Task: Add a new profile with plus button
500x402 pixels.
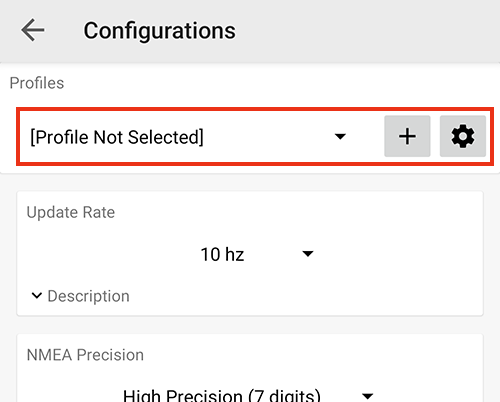Action: coord(407,136)
